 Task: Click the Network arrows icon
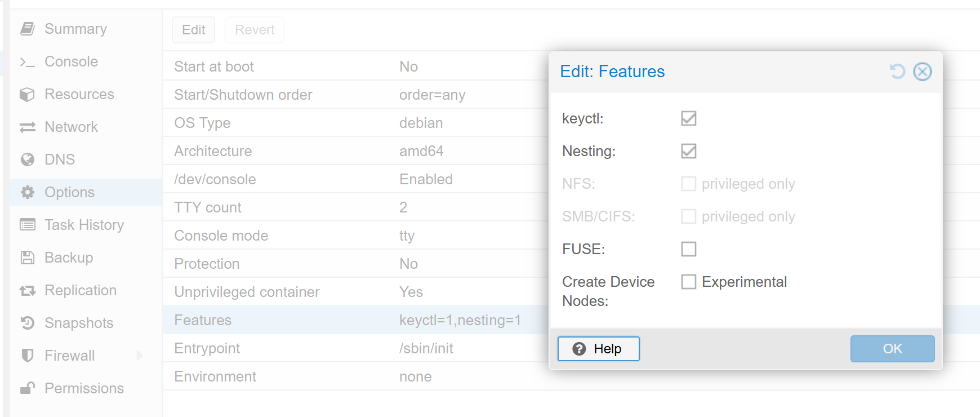point(28,127)
